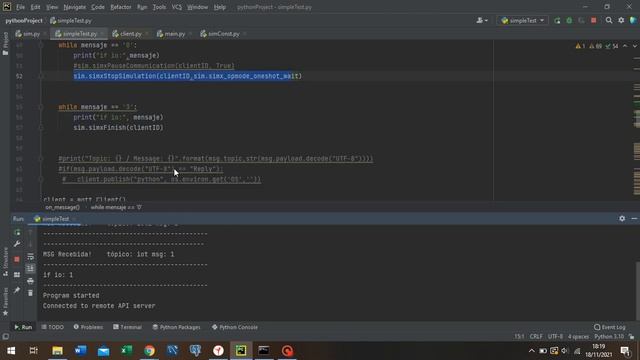Open the Mail app from the taskbar
This screenshot has height=360, width=640.
point(103,351)
